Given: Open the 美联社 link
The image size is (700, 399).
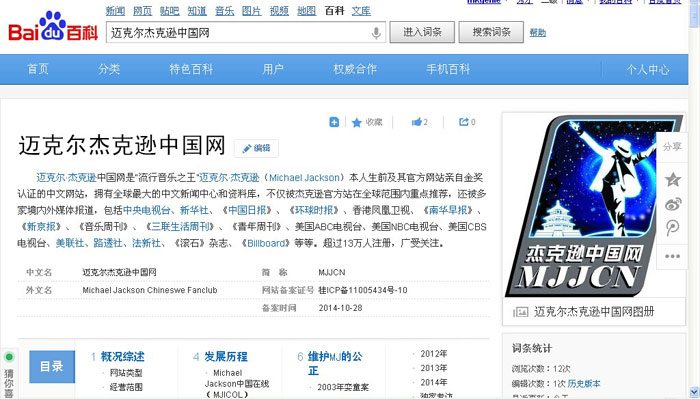Looking at the screenshot, I should coord(70,243).
